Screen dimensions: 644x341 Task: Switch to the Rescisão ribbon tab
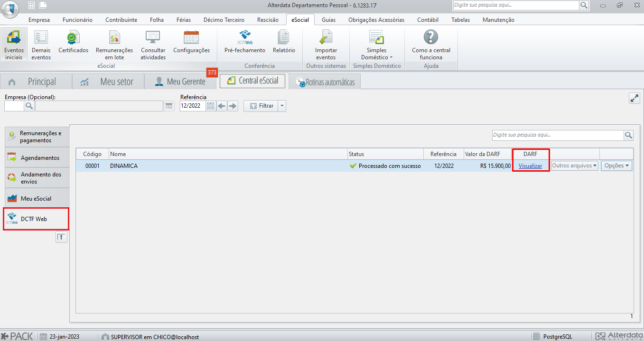tap(268, 20)
